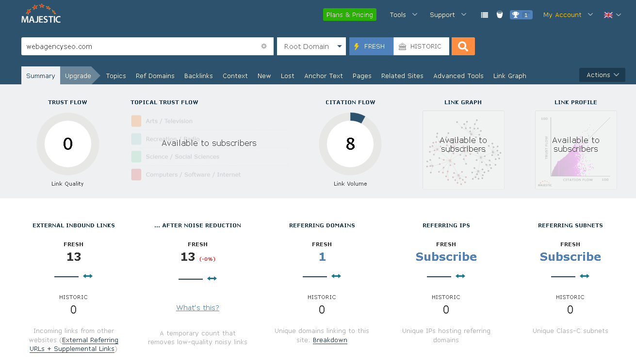The image size is (636, 364).
Task: Open the Lost tab
Action: point(288,76)
